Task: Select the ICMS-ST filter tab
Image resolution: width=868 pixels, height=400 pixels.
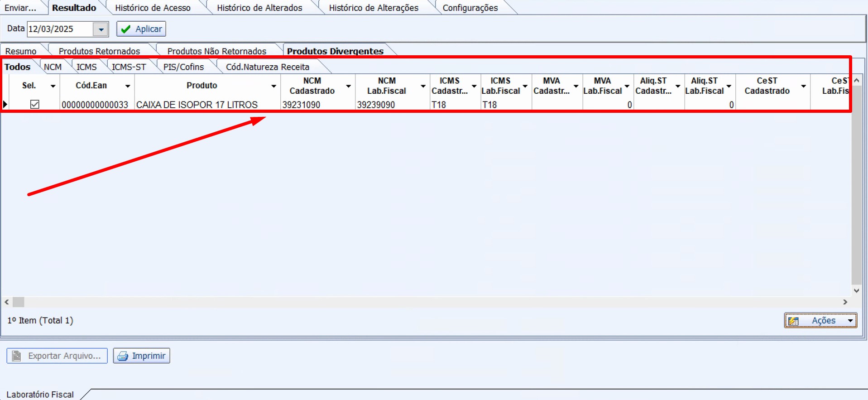Action: (129, 67)
